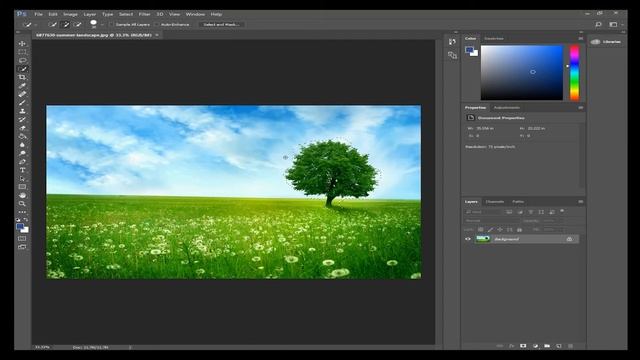This screenshot has width=640, height=360.
Task: Select the Eraser tool
Action: [x=22, y=128]
